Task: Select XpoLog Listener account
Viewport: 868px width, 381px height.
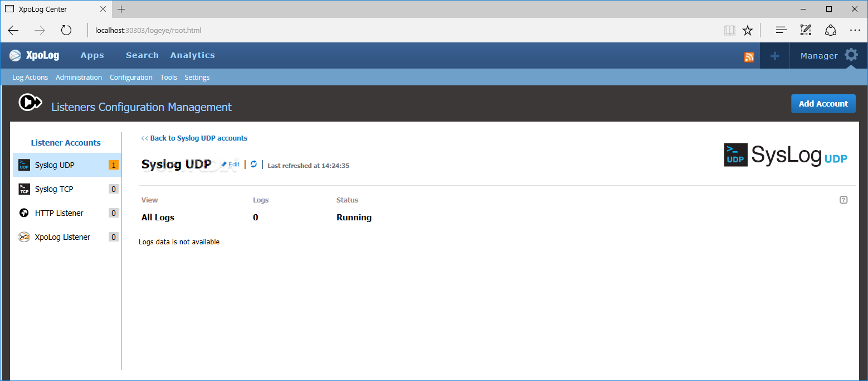Action: point(67,237)
